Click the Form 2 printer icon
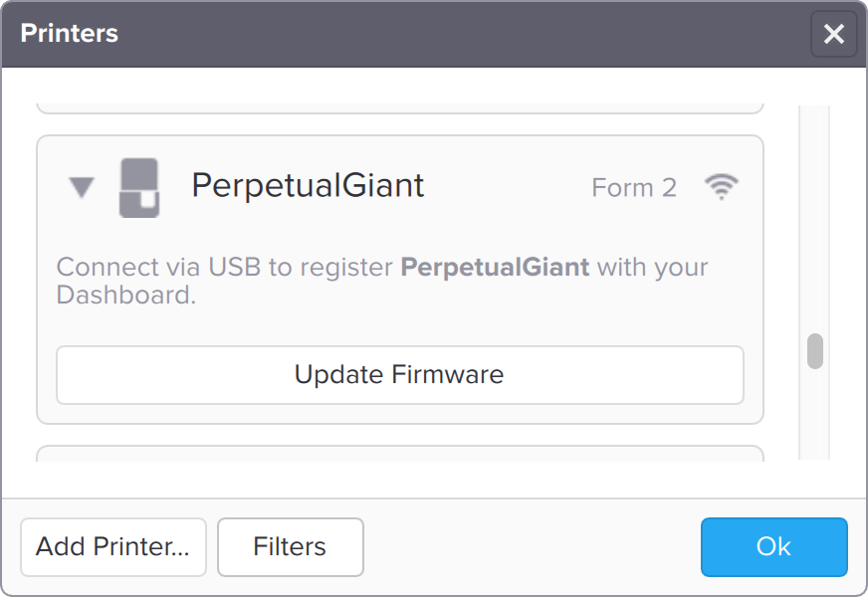The width and height of the screenshot is (868, 597). pos(139,187)
